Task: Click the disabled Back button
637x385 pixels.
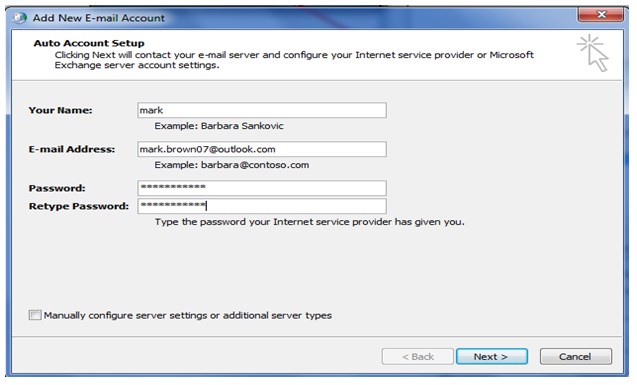Action: coord(417,356)
